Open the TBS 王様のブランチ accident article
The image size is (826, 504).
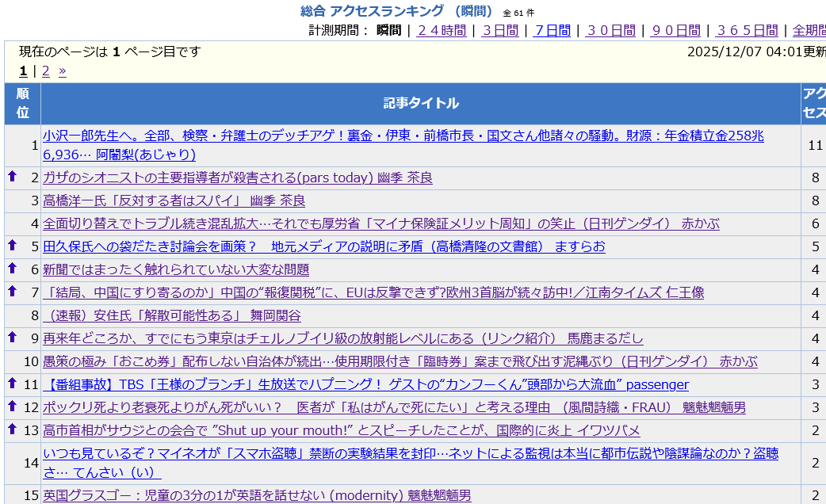[365, 384]
